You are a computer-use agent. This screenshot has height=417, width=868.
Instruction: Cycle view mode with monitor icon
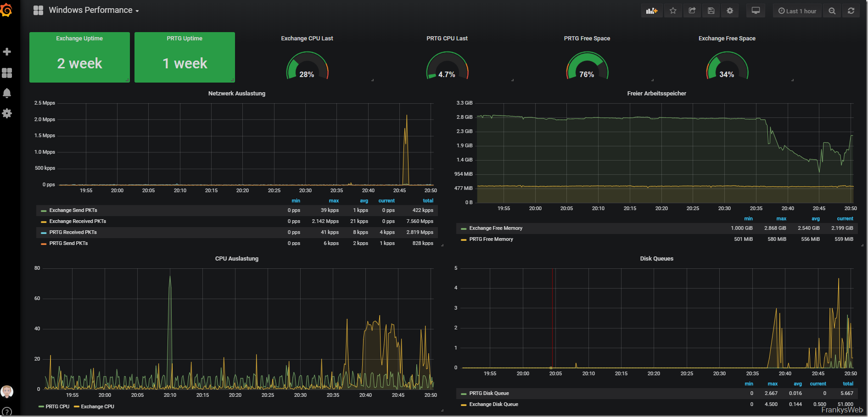point(756,11)
